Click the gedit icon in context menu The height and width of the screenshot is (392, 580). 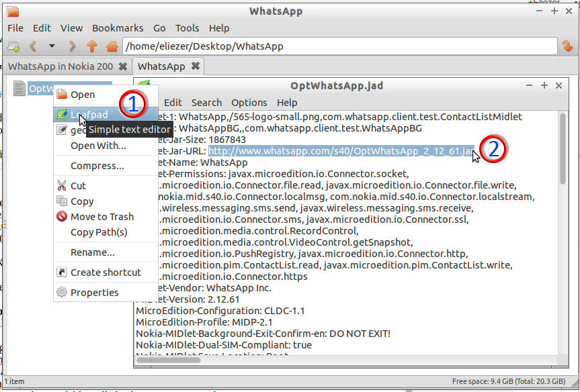click(62, 130)
